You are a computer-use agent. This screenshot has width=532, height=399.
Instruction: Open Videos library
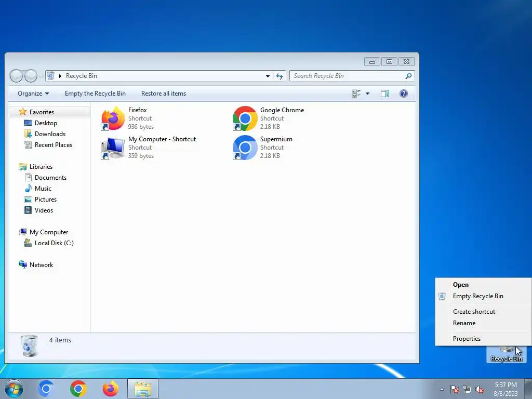tap(44, 210)
